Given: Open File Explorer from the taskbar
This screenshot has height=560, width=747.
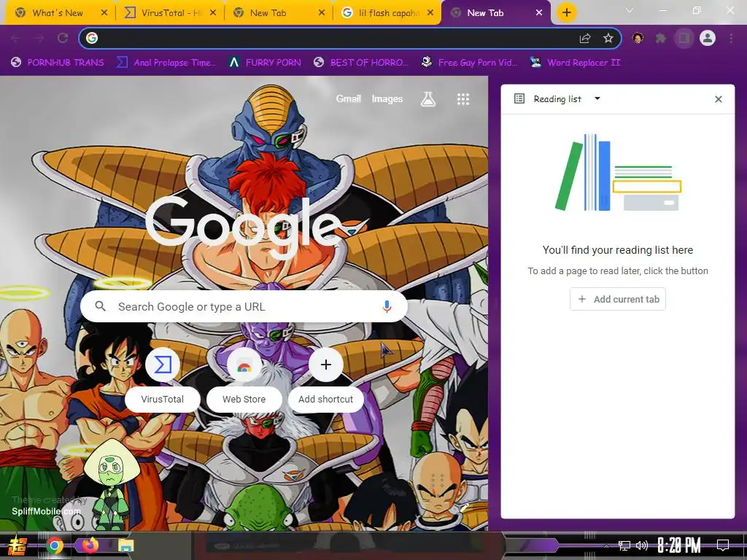Looking at the screenshot, I should coord(126,545).
